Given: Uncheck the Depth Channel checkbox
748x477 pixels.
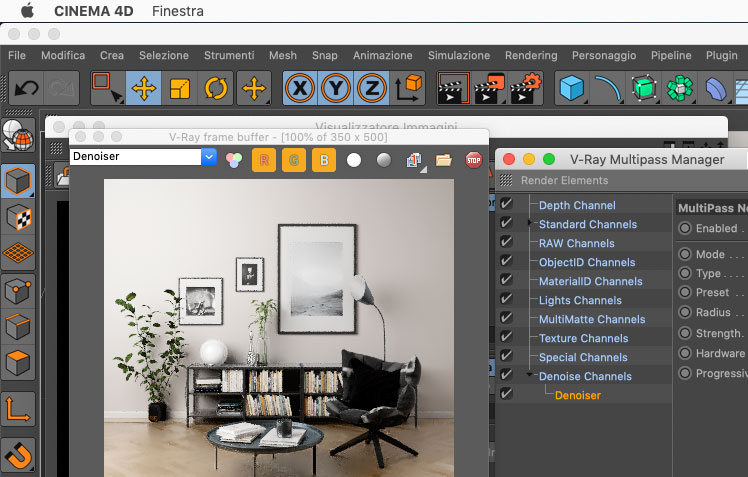Looking at the screenshot, I should pos(506,204).
